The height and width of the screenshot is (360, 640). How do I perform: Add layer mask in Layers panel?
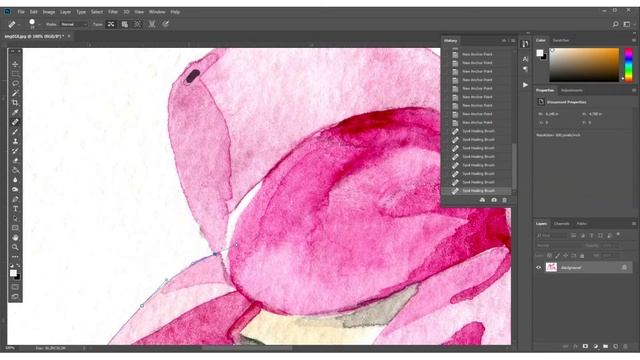point(585,346)
